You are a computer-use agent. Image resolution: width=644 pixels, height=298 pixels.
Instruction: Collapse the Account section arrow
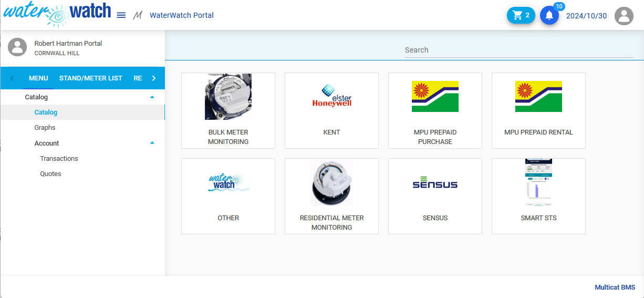pyautogui.click(x=152, y=143)
